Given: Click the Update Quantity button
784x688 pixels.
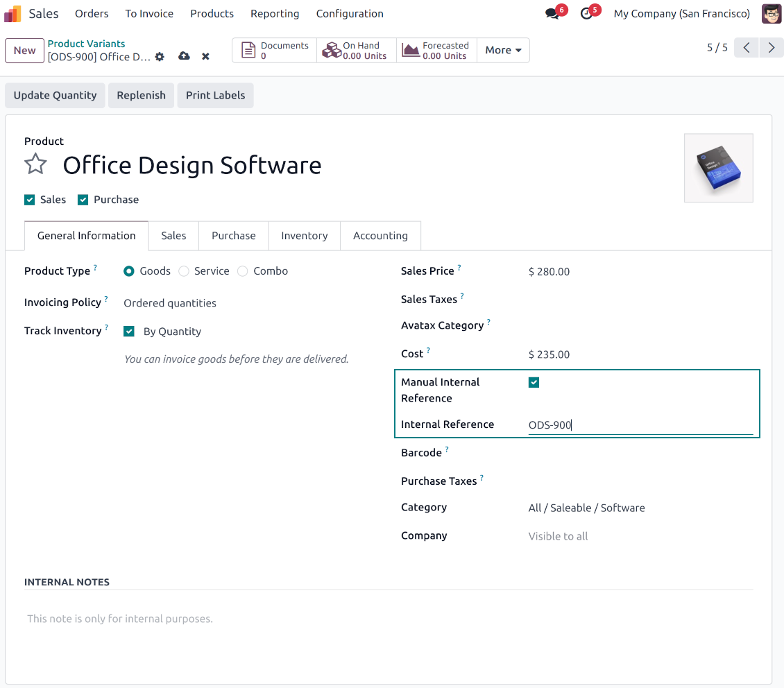Looking at the screenshot, I should tap(55, 96).
